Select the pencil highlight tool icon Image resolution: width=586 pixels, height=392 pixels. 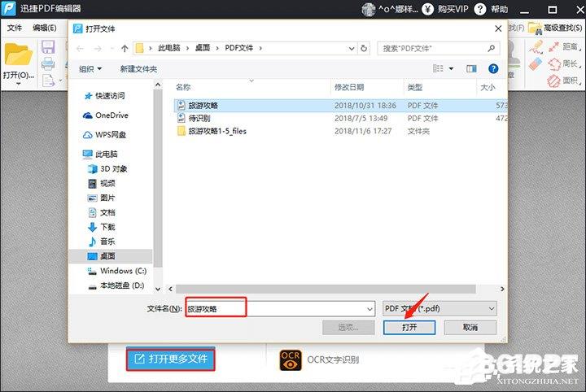coord(536,47)
